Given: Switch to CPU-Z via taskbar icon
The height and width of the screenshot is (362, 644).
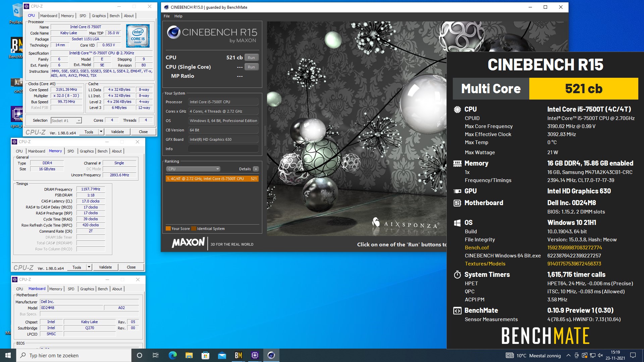Looking at the screenshot, I should (x=255, y=355).
